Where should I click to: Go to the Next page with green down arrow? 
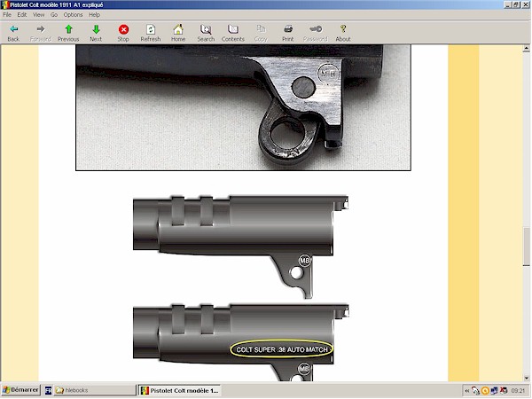96,34
